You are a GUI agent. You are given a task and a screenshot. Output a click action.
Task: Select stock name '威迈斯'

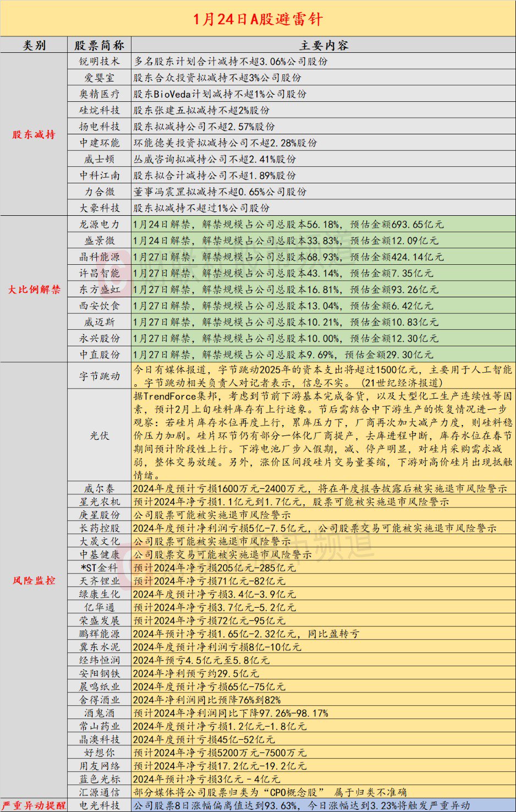click(100, 321)
